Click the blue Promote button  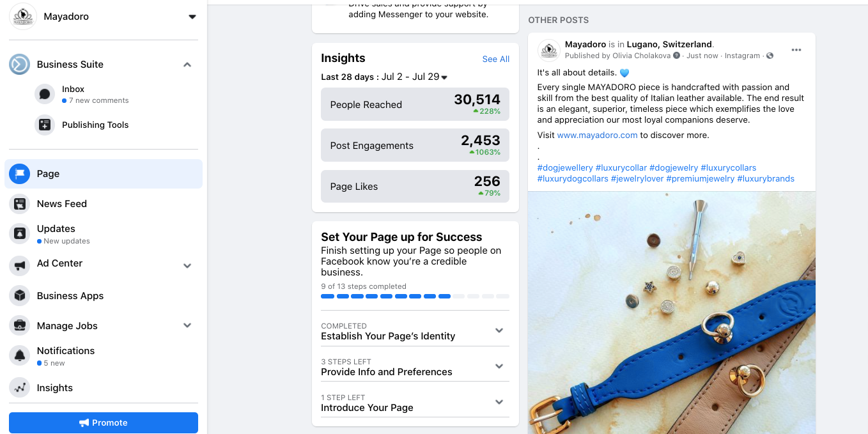tap(104, 422)
